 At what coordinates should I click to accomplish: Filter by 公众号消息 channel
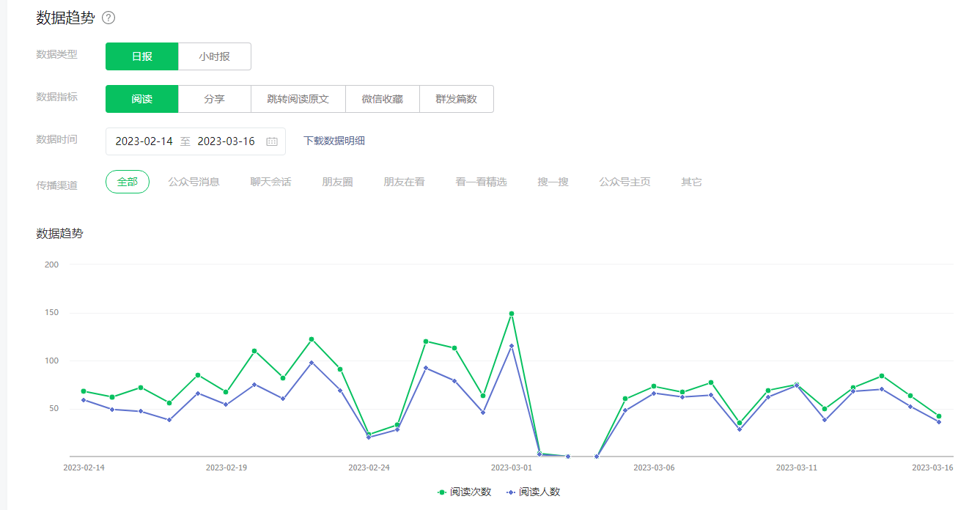[194, 182]
